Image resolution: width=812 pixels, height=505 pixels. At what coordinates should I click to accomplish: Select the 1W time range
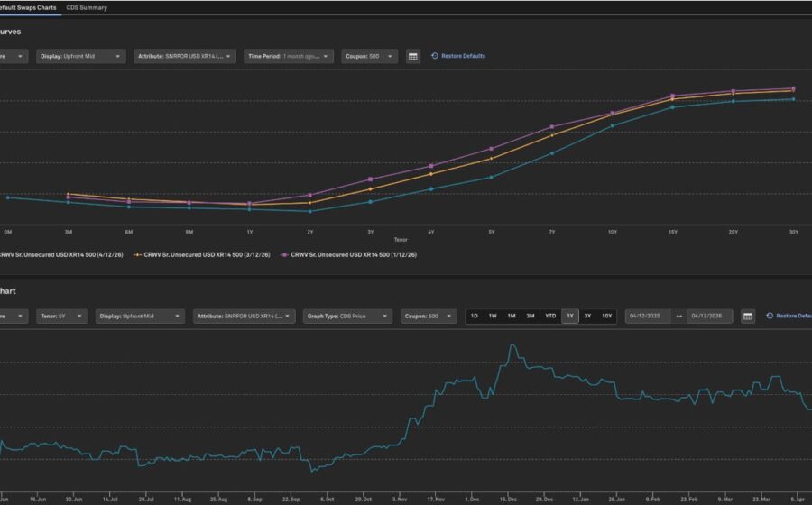click(x=493, y=317)
